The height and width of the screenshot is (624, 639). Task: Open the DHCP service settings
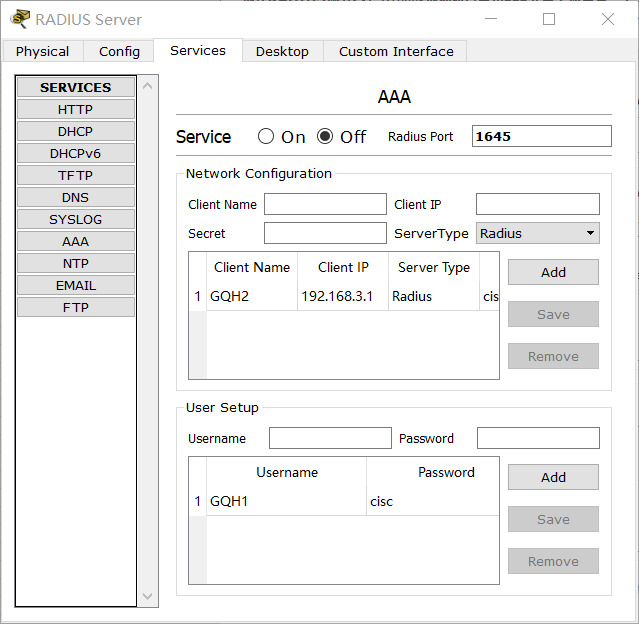(x=76, y=131)
